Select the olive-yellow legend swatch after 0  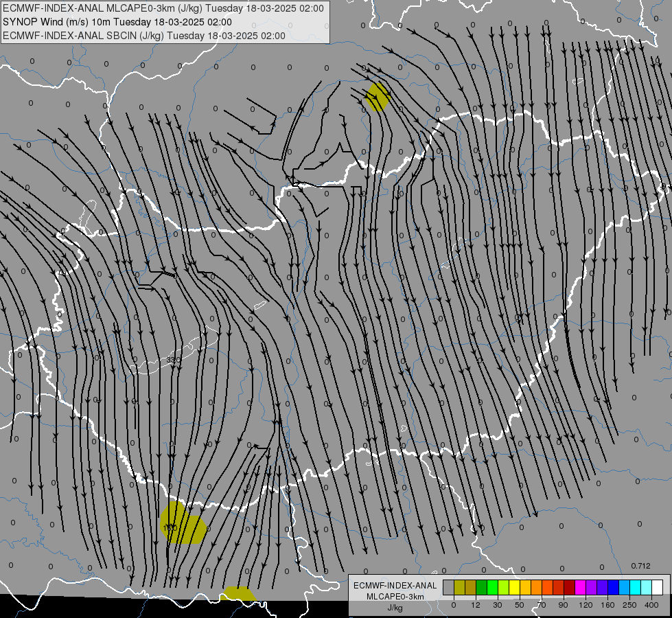pos(459,587)
